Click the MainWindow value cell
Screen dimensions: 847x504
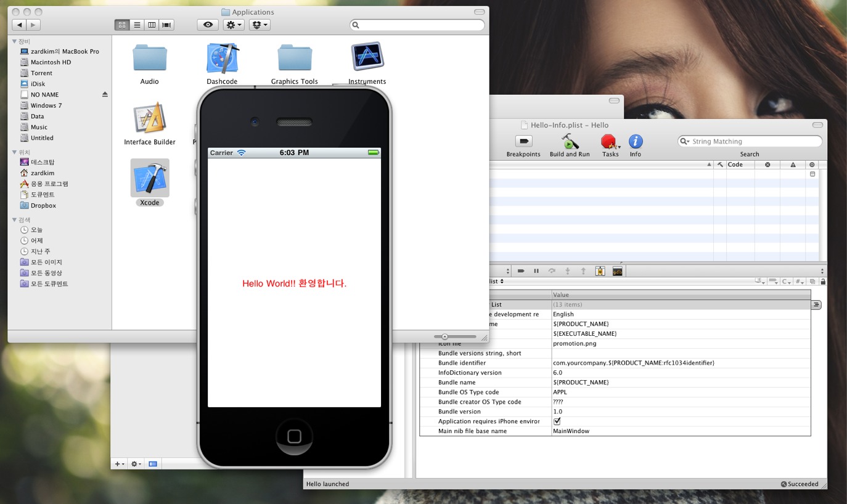681,431
